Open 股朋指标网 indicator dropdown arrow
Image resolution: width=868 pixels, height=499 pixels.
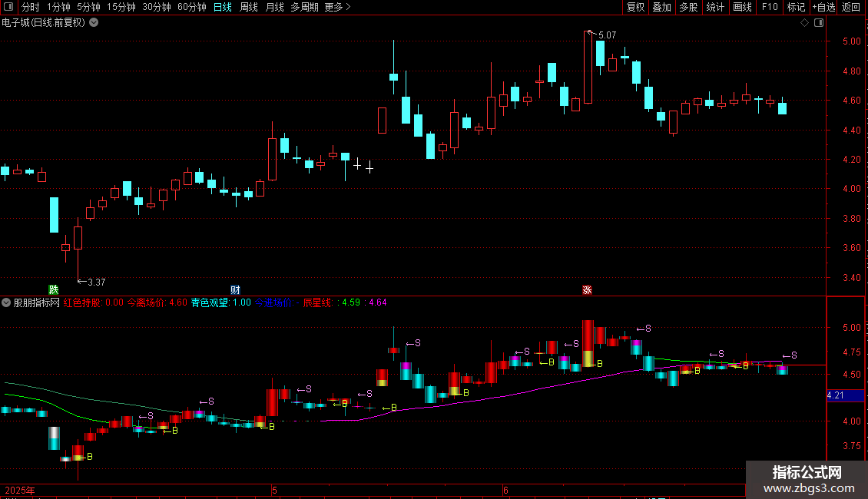[6, 302]
